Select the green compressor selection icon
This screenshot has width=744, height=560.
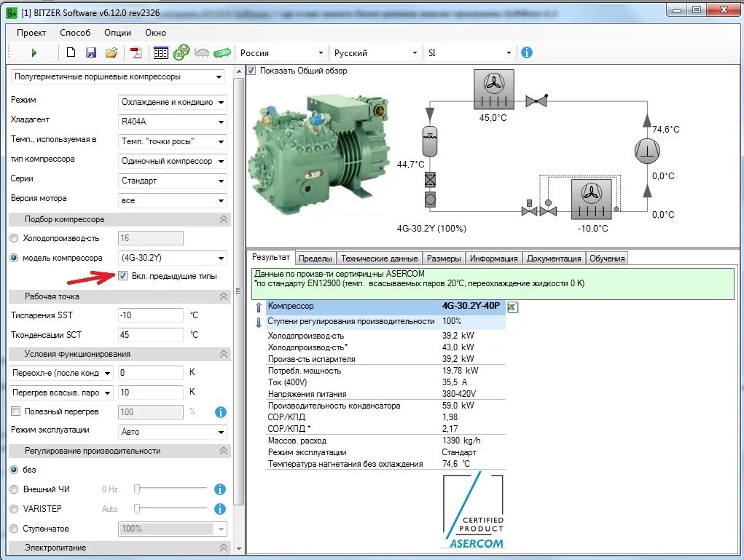point(181,52)
